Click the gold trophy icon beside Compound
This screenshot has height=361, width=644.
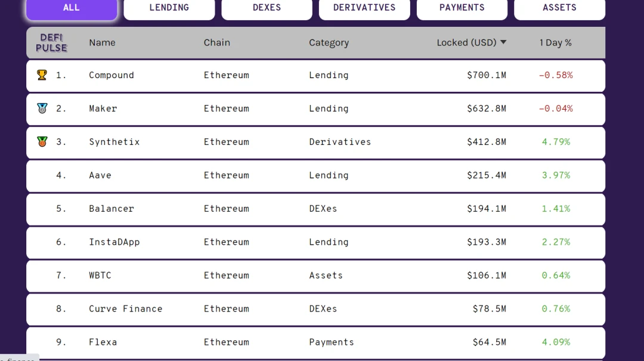tap(42, 75)
